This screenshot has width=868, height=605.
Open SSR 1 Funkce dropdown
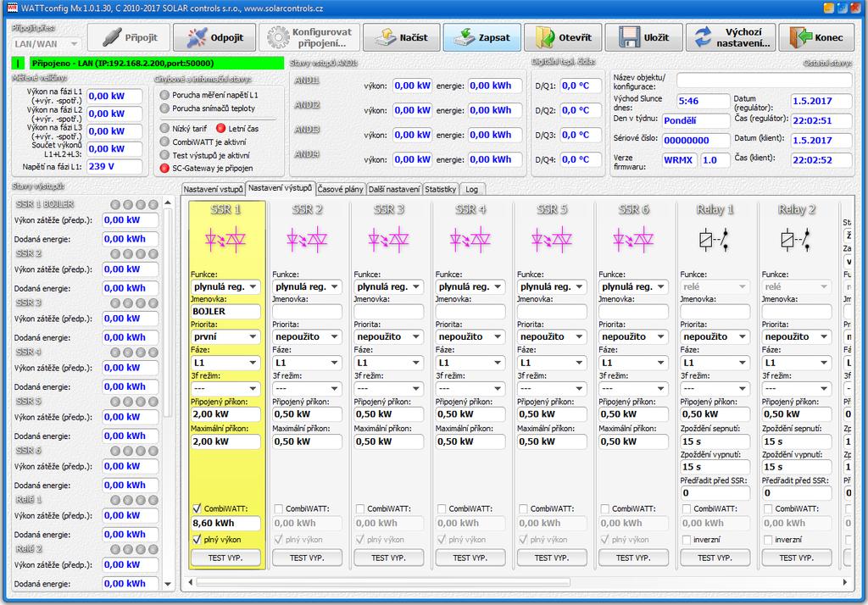[225, 286]
